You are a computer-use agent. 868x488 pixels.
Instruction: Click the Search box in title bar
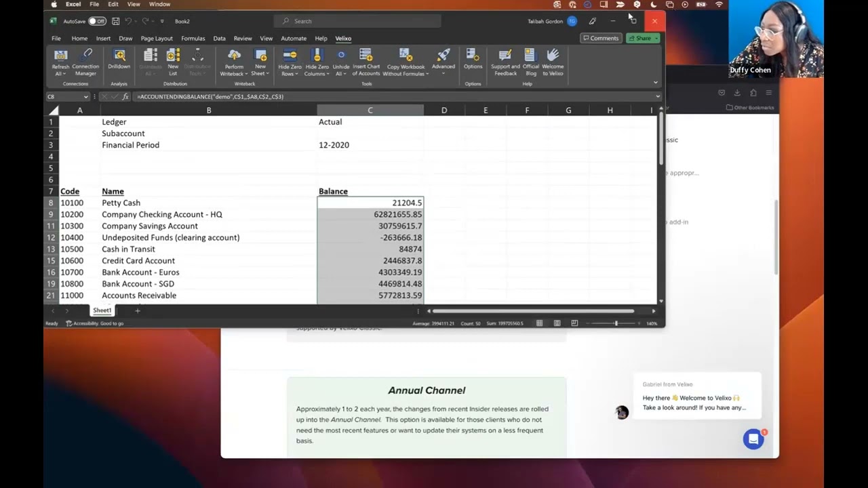[x=357, y=21]
